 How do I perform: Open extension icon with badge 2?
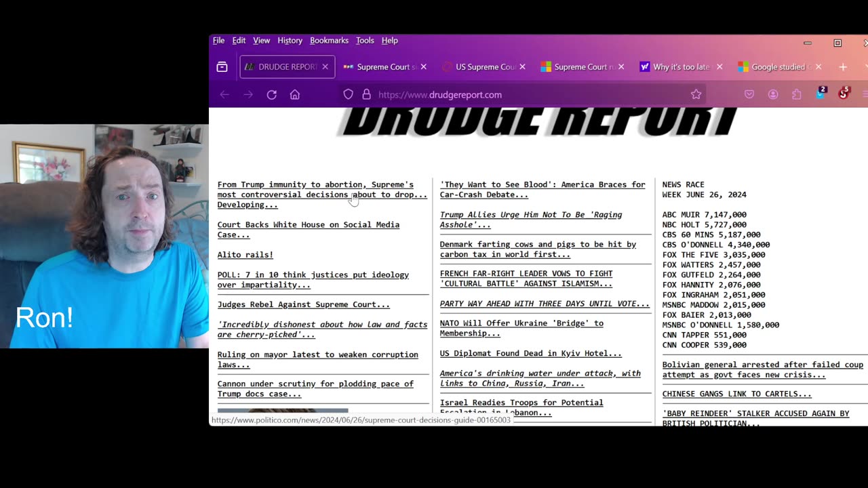click(821, 94)
